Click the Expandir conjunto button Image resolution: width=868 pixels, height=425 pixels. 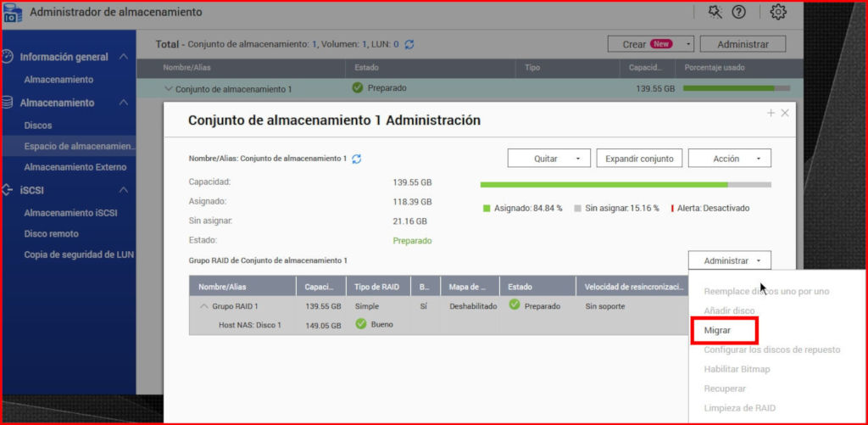coord(638,159)
